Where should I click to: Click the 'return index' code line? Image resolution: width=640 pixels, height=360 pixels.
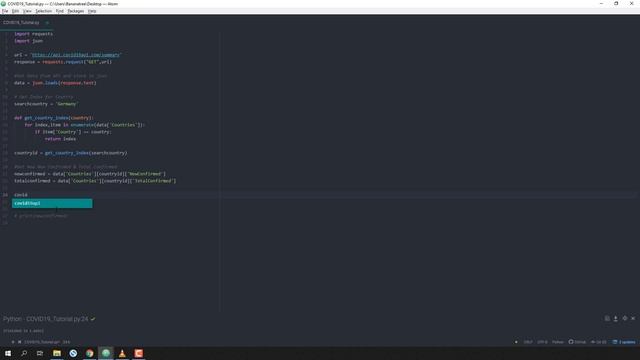click(60, 139)
